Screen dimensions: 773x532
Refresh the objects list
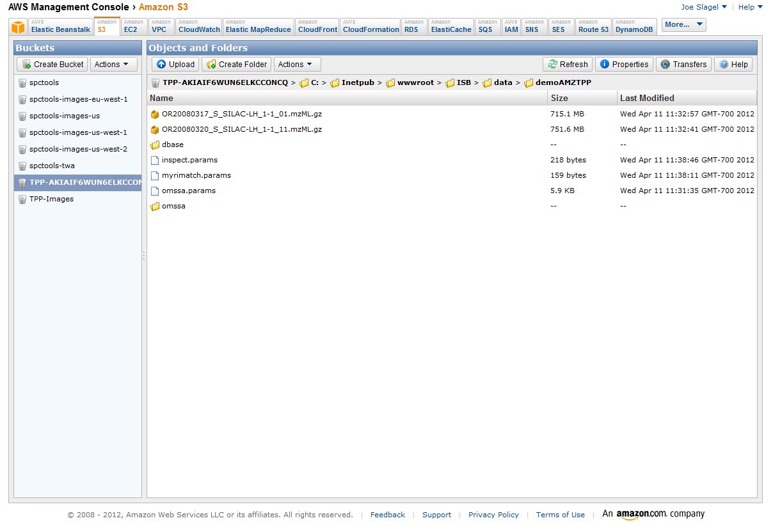[x=568, y=64]
